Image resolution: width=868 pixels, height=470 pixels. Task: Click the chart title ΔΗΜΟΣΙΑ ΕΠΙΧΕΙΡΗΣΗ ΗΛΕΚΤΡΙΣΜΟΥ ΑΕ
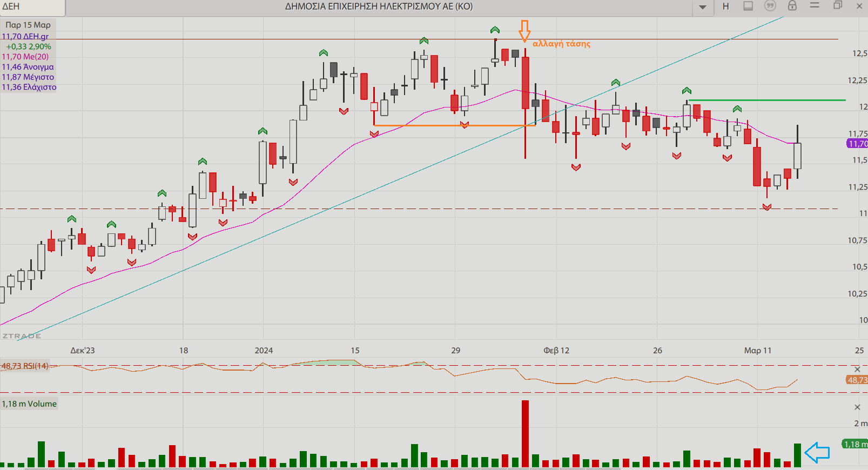coord(379,6)
